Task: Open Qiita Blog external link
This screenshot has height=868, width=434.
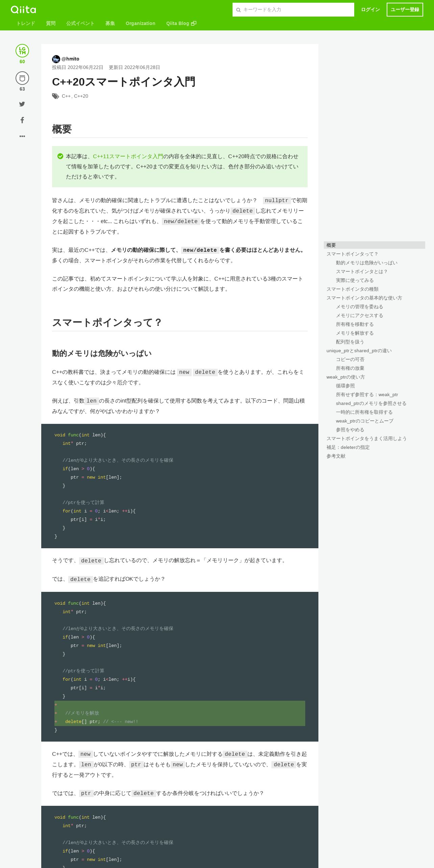Action: coord(181,23)
